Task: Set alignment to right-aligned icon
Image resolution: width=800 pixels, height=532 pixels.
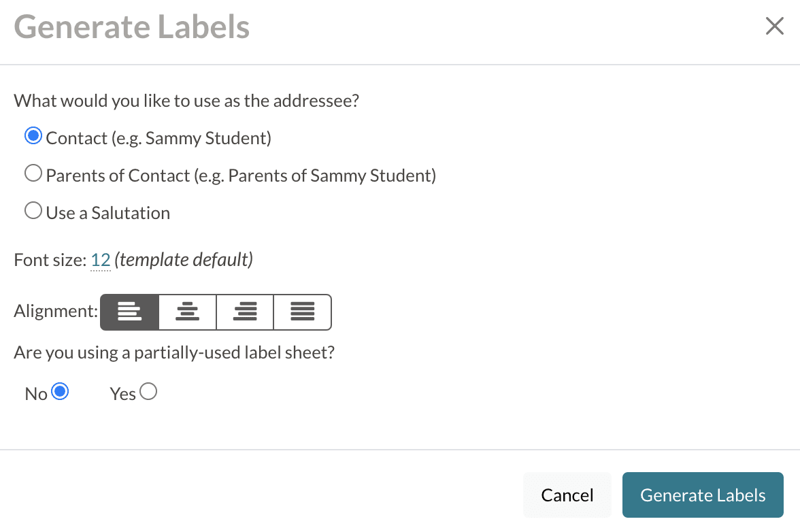Action: (245, 312)
